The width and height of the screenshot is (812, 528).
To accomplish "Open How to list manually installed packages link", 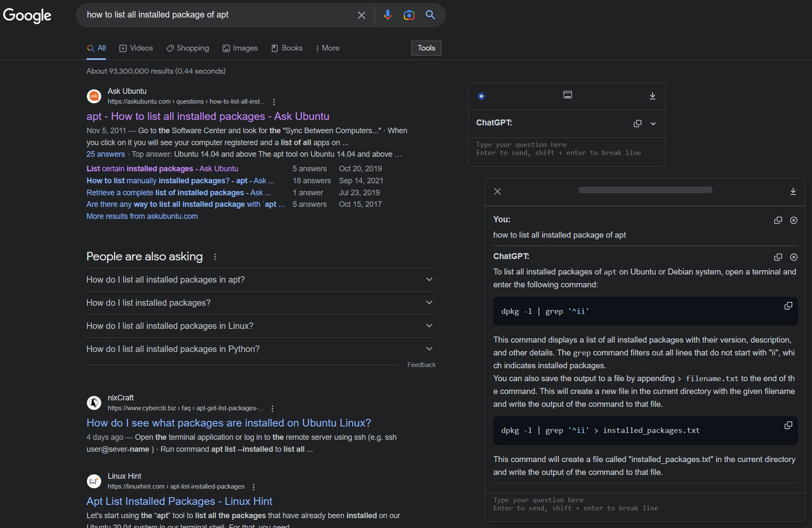I will pos(180,181).
